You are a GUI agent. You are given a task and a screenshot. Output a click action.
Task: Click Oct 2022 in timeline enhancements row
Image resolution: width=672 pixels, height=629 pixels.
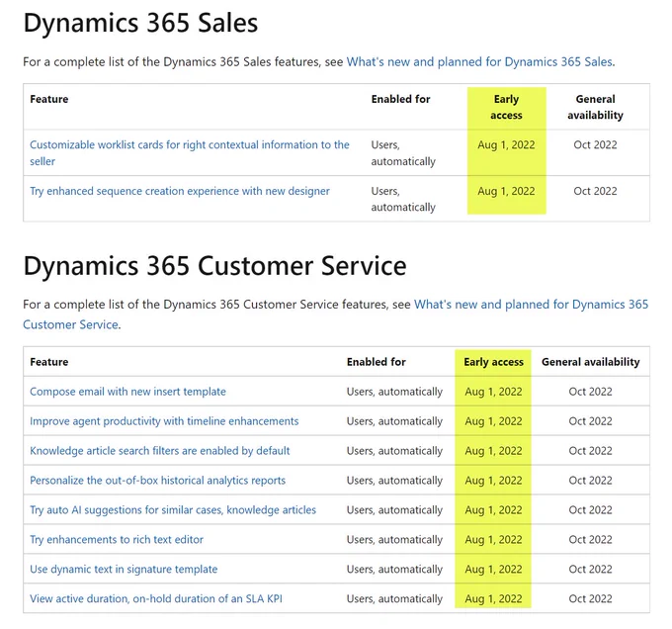[591, 421]
